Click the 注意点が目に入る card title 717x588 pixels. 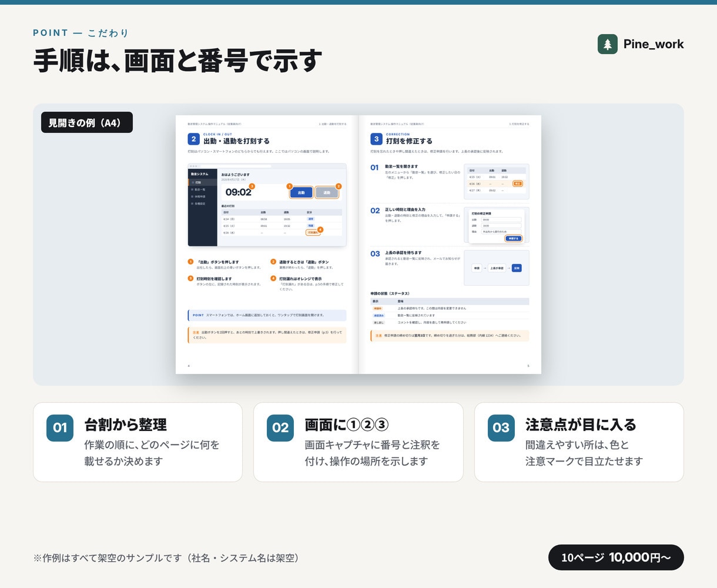581,425
